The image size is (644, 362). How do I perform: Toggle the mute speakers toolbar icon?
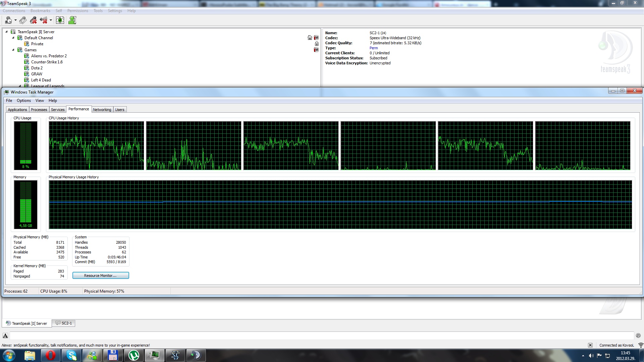click(43, 20)
